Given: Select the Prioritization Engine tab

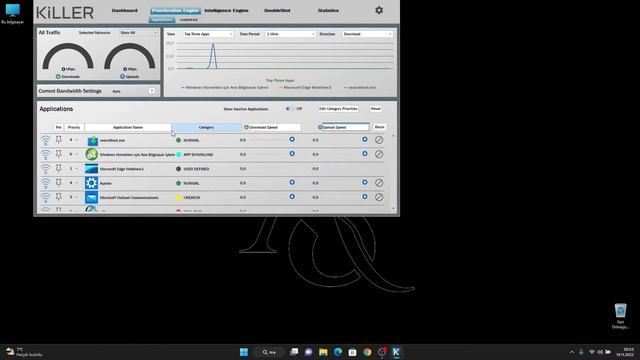Looking at the screenshot, I should 175,11.
